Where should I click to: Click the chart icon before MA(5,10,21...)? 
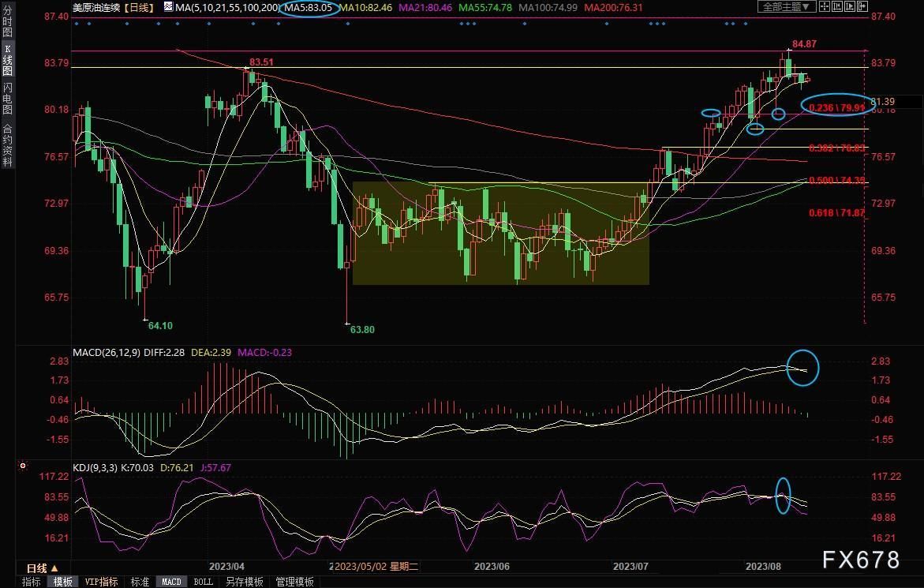click(168, 7)
